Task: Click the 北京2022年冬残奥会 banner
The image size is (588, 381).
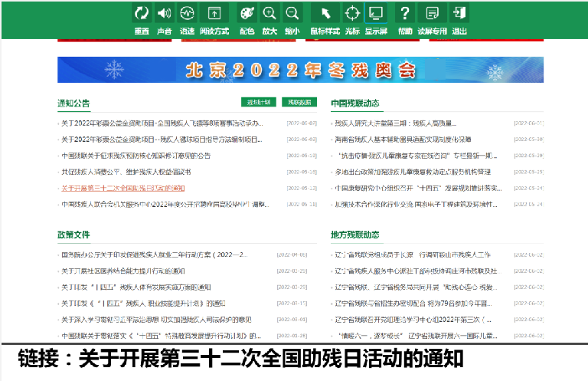Action: (300, 71)
